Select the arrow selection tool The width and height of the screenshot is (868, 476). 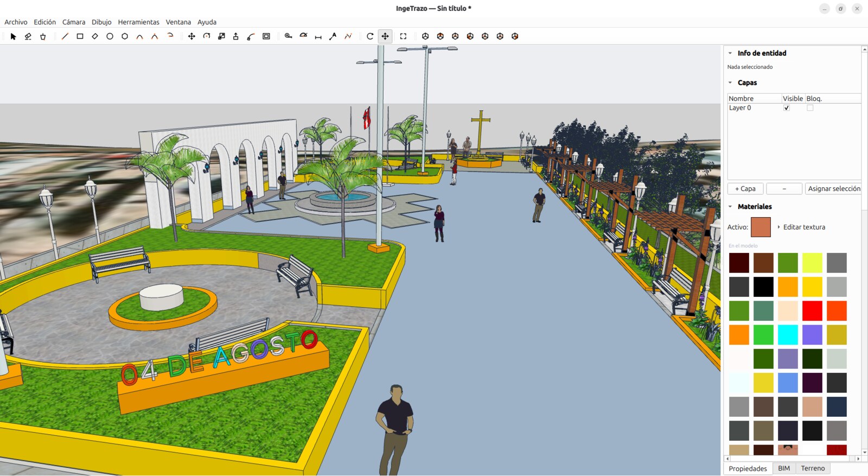coord(14,36)
